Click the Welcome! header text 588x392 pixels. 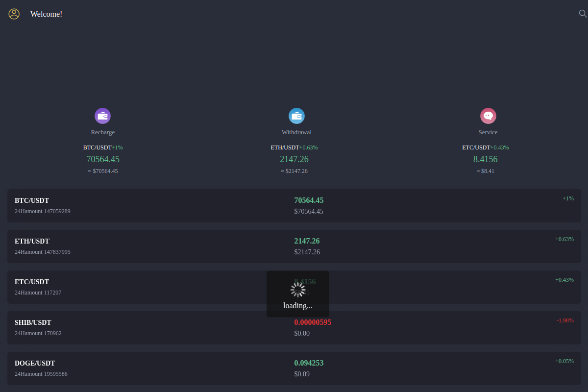[x=46, y=14]
